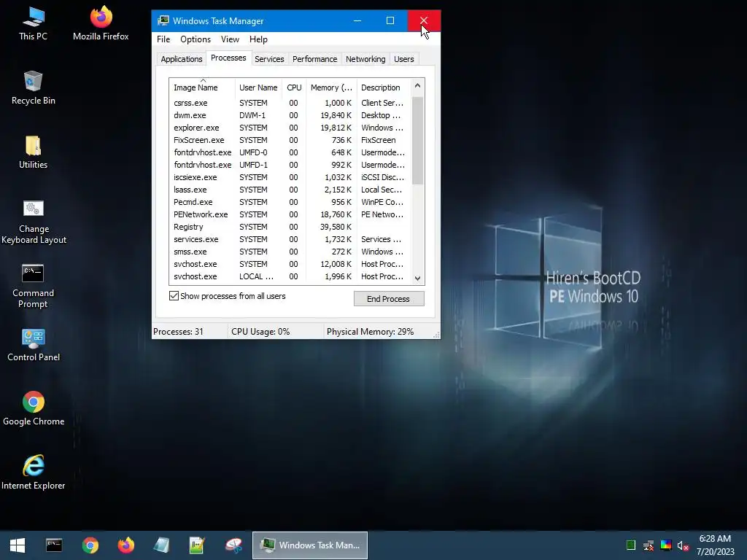Select svchost.exe row using 12,008 K

point(290,264)
